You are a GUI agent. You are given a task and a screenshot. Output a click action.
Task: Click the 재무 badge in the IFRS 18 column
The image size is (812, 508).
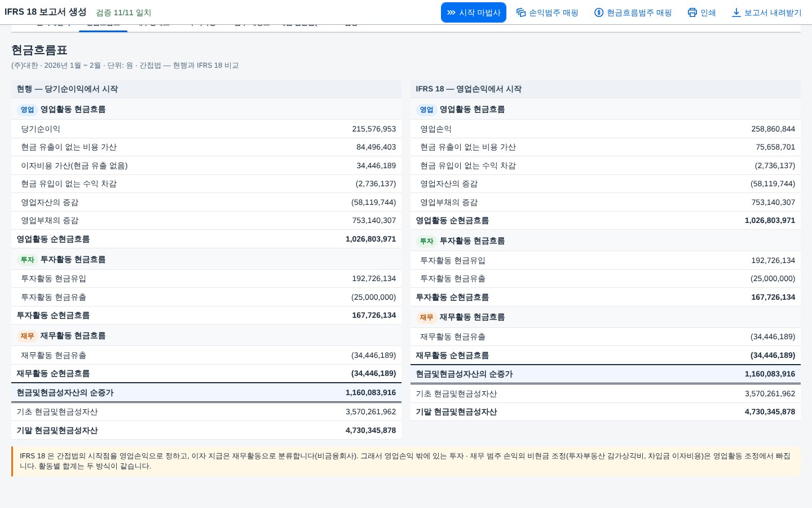(426, 317)
